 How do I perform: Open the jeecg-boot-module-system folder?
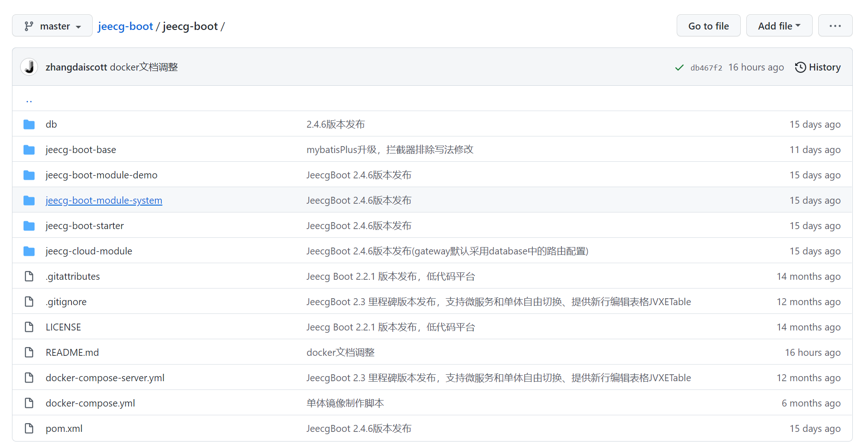(104, 200)
